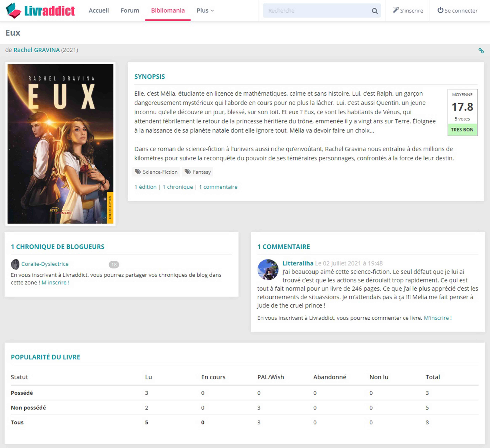Click S'inscrire to register

pyautogui.click(x=408, y=10)
